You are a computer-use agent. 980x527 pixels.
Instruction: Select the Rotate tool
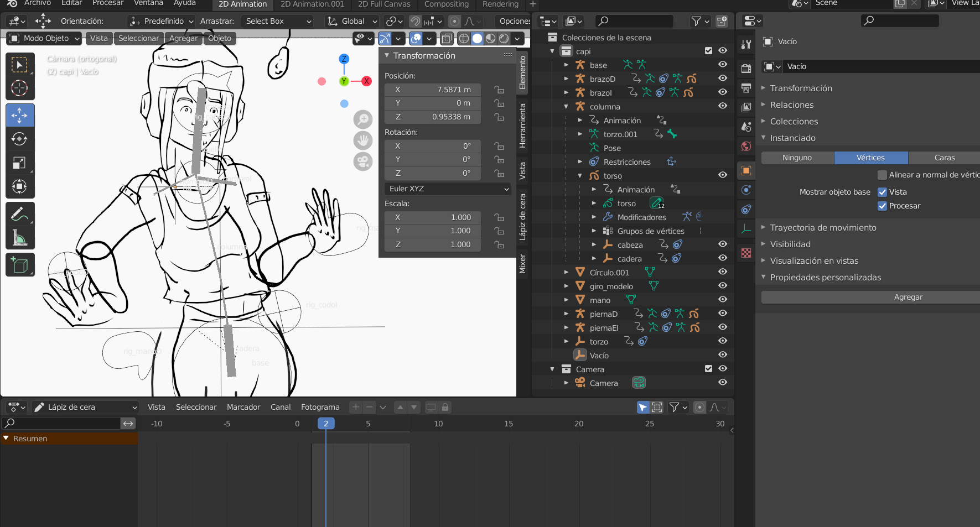[20, 139]
